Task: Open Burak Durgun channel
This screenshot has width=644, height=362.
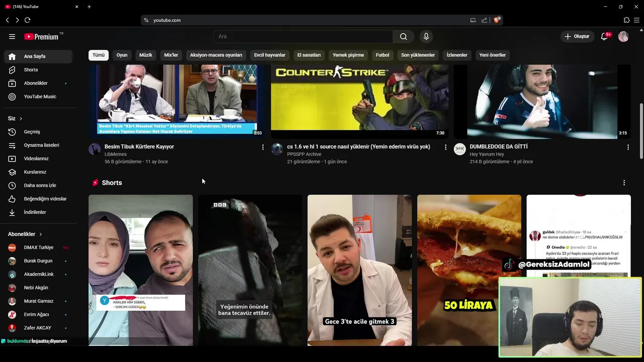Action: 39,261
